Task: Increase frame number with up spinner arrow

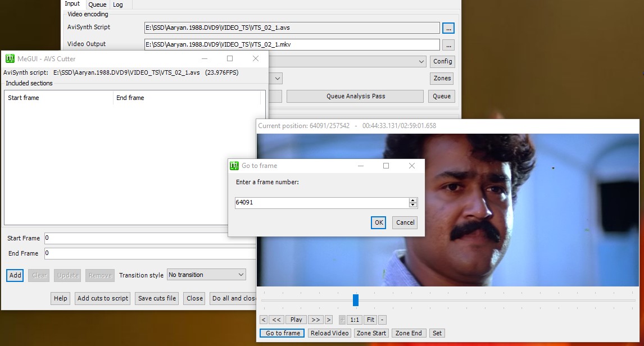Action: point(413,200)
